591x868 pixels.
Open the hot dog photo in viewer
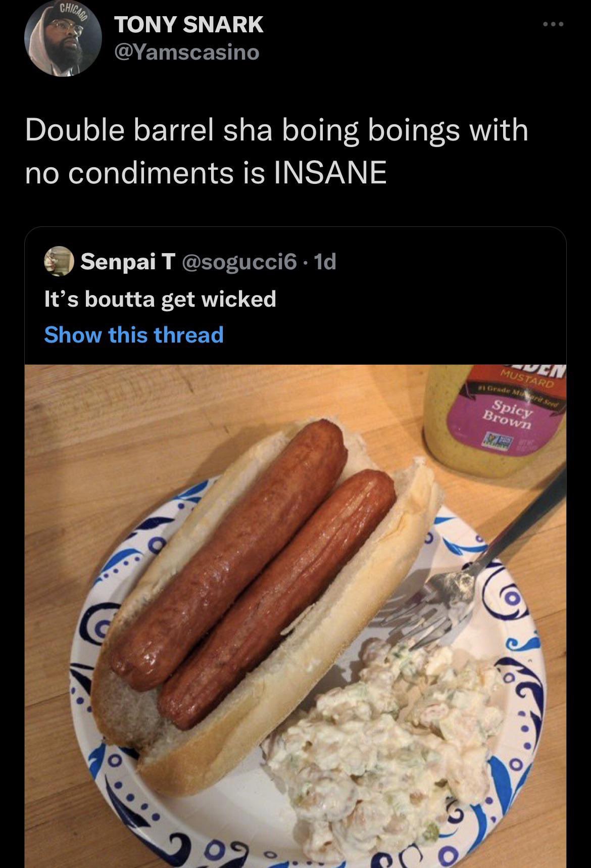295,616
